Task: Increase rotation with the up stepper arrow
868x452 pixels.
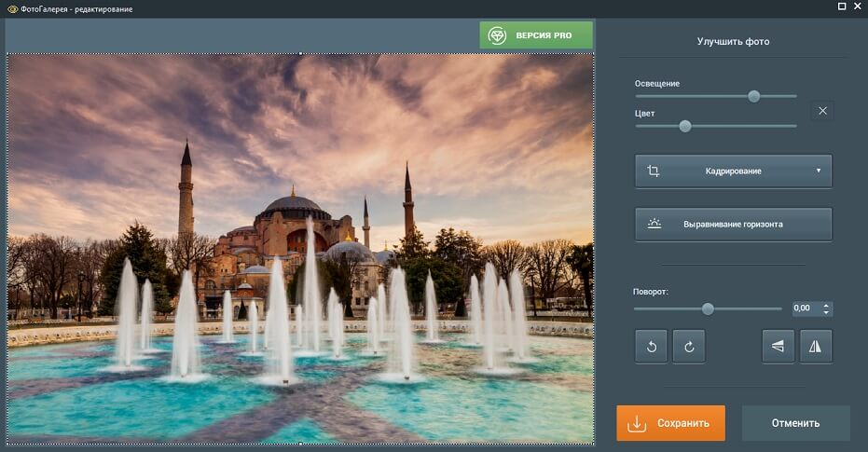Action: click(x=826, y=305)
